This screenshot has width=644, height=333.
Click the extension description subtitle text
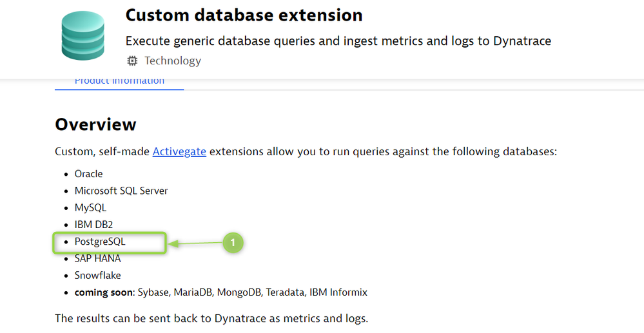pos(338,41)
